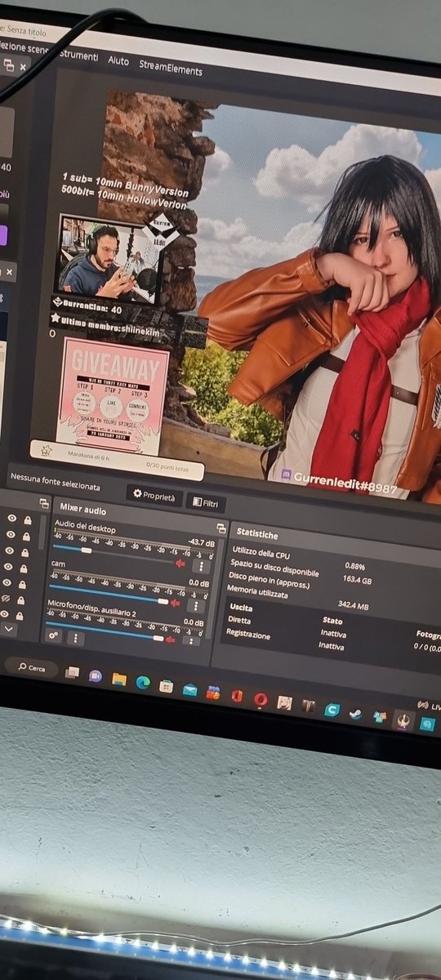The width and height of the screenshot is (441, 980).
Task: Lock the topmost source in the list
Action: coord(28,519)
